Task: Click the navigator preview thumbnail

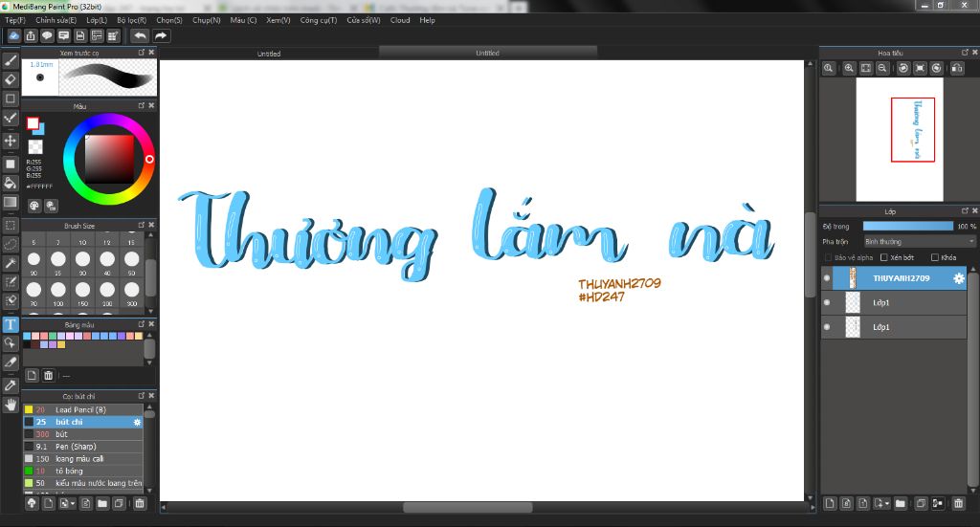Action: tap(900, 140)
